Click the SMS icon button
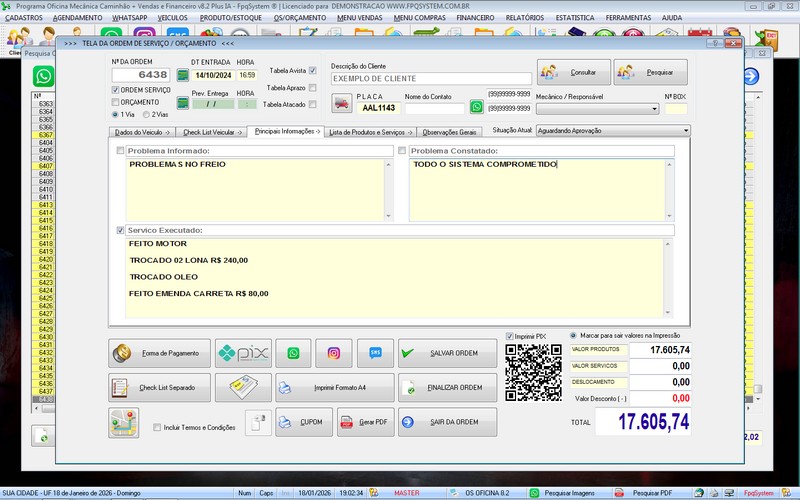800x500 pixels. coord(375,353)
